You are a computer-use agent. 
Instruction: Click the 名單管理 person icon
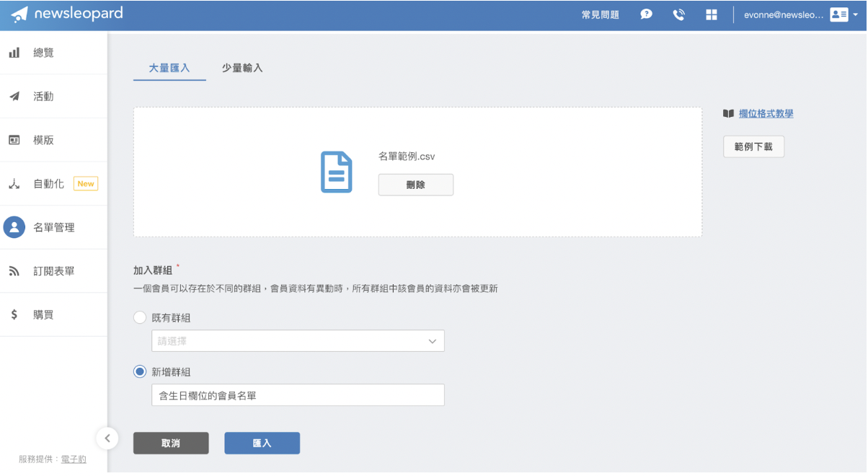click(14, 227)
